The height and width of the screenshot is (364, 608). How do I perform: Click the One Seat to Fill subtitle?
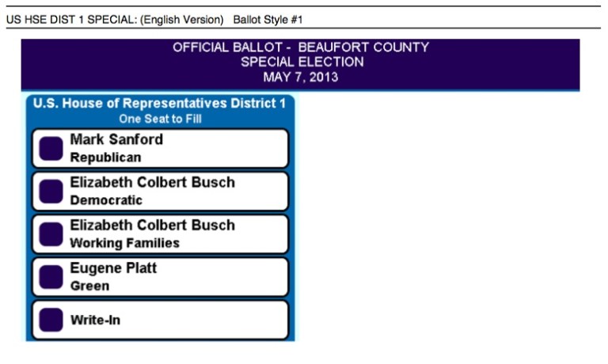[x=160, y=119]
